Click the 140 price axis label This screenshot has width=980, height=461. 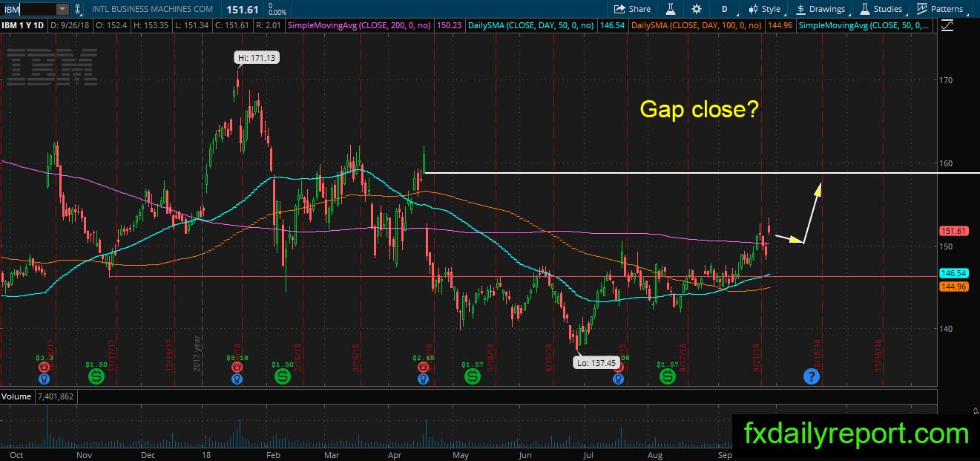(x=947, y=328)
